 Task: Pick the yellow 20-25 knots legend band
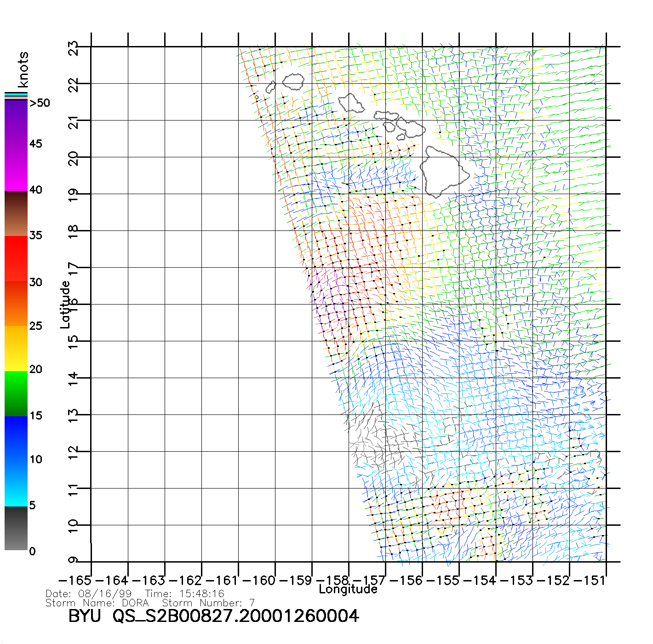pyautogui.click(x=16, y=348)
